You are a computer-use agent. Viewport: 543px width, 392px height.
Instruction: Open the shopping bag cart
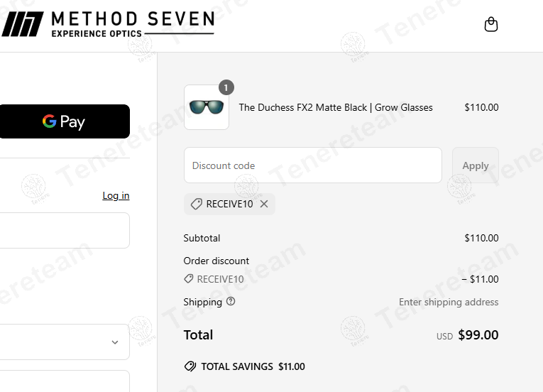pyautogui.click(x=490, y=25)
